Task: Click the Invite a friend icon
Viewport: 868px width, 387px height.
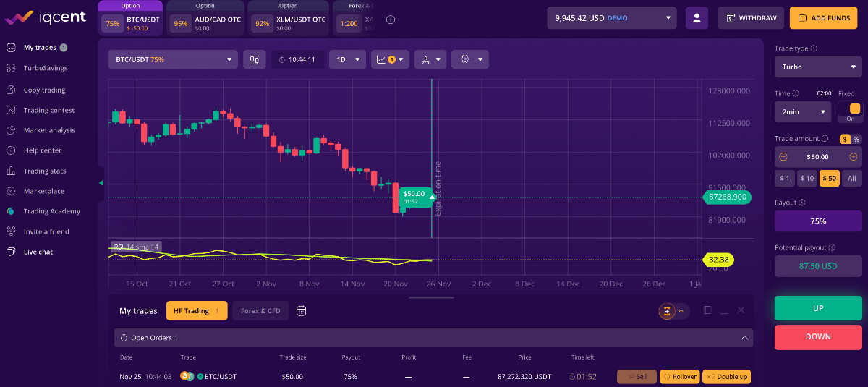Action: (11, 231)
